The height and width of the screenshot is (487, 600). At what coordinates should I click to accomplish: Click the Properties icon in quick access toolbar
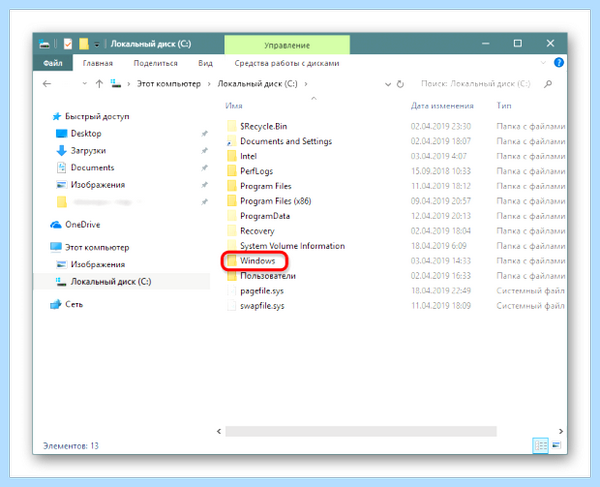click(68, 44)
